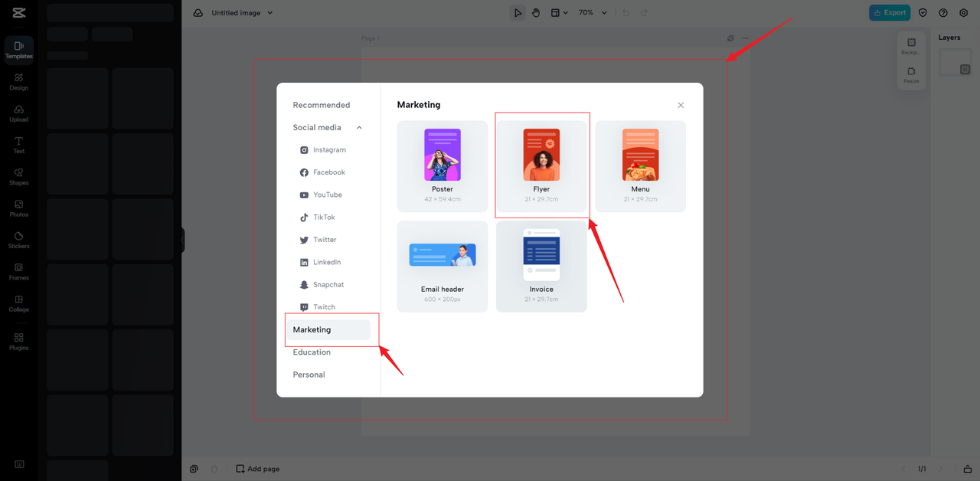Open the Photos panel in sidebar
Screen dimensions: 980x481
coord(19,208)
